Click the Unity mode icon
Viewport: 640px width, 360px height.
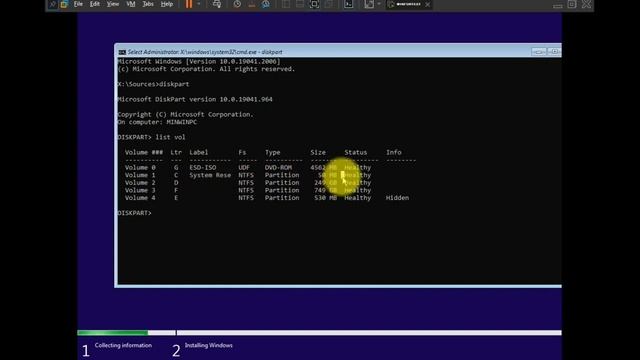(x=329, y=4)
